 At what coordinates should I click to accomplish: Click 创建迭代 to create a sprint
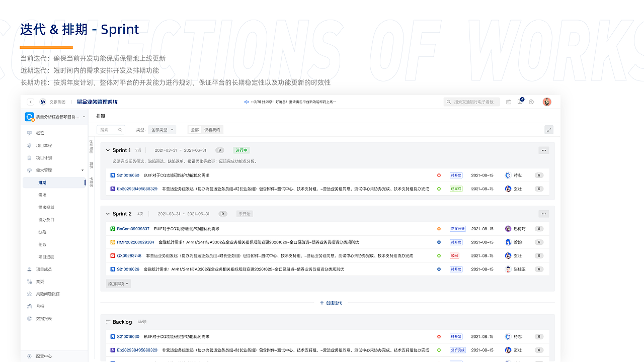click(331, 303)
